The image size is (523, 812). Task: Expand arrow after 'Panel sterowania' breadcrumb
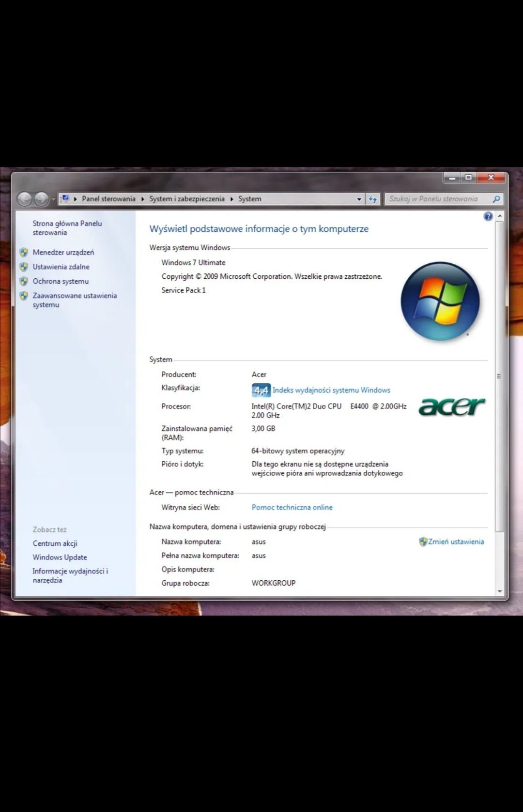142,199
